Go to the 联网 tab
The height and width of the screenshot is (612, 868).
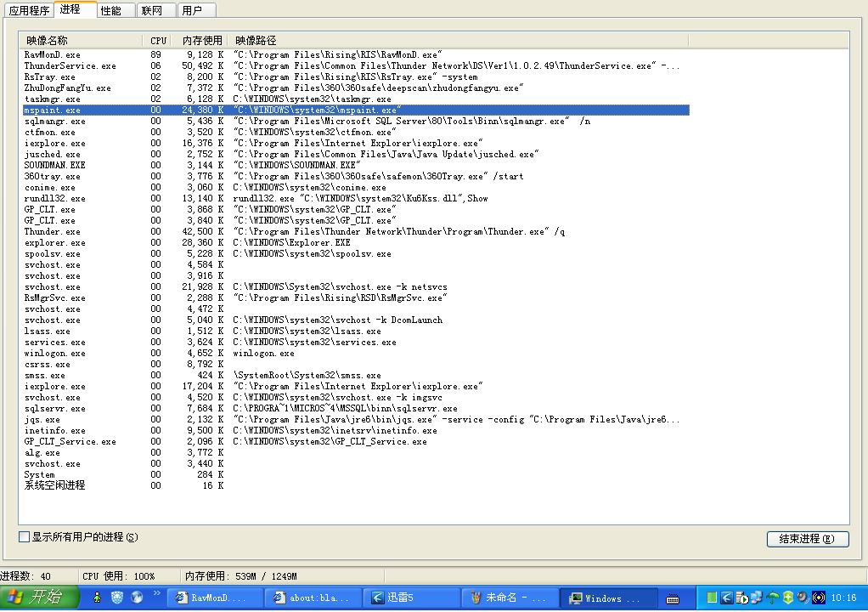click(x=156, y=10)
